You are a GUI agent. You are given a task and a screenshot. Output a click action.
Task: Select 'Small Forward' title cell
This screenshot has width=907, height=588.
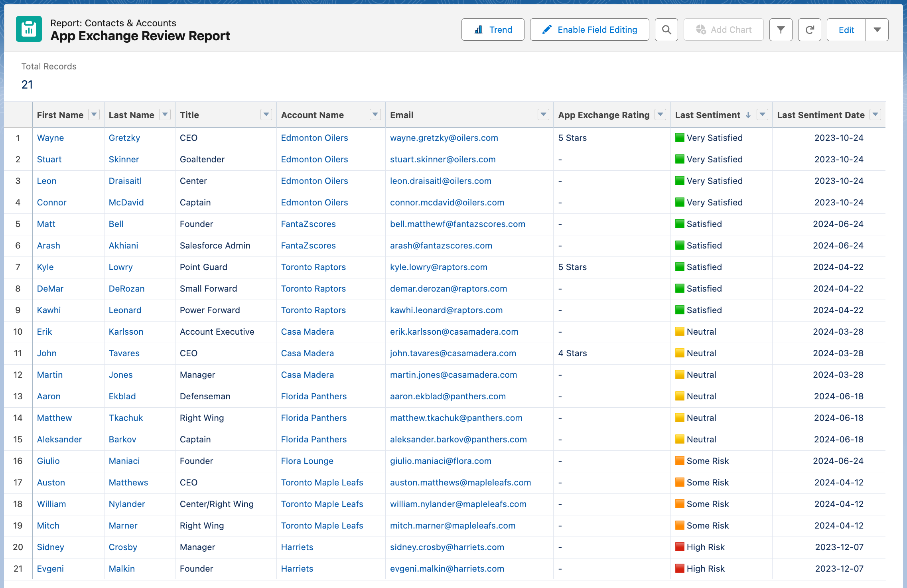[208, 288]
